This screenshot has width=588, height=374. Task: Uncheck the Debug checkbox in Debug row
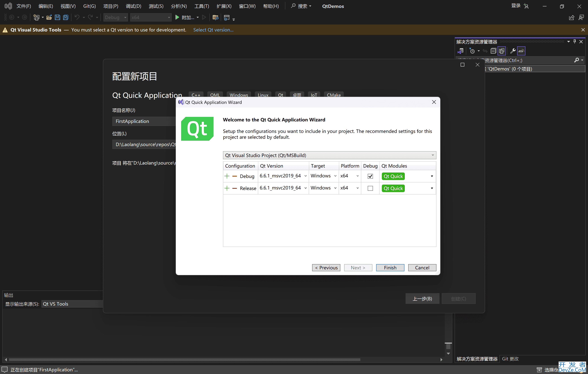pyautogui.click(x=370, y=176)
